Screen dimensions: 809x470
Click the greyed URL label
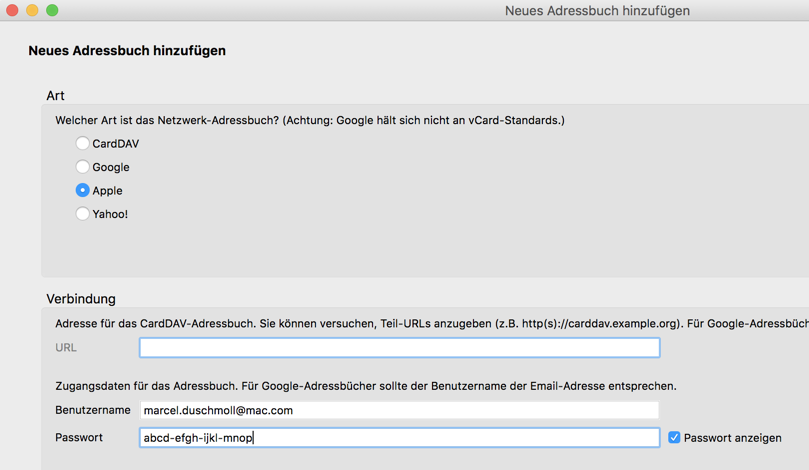click(x=66, y=348)
